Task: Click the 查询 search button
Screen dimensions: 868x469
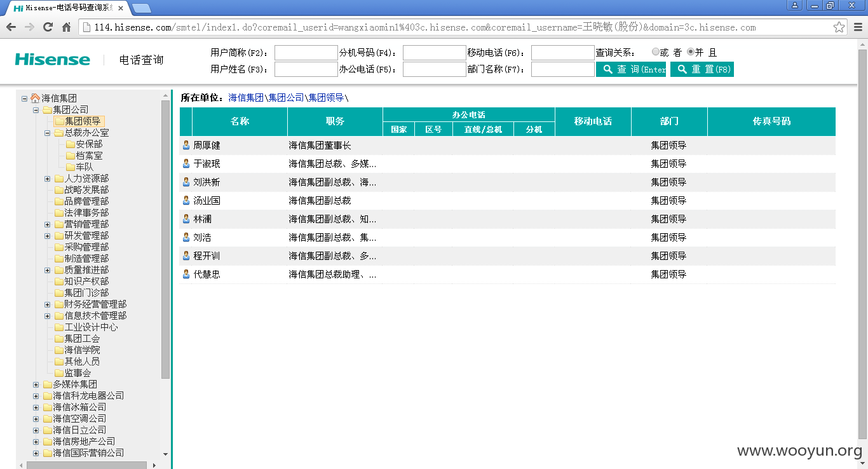Action: [631, 69]
